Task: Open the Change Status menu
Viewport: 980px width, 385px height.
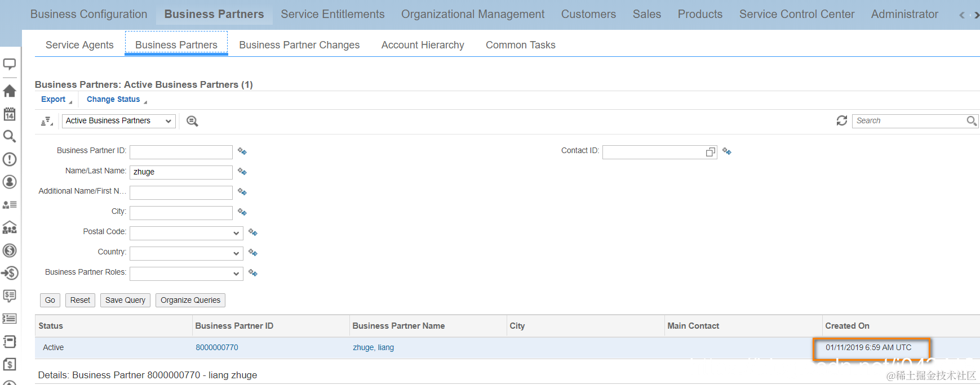Action: click(117, 99)
